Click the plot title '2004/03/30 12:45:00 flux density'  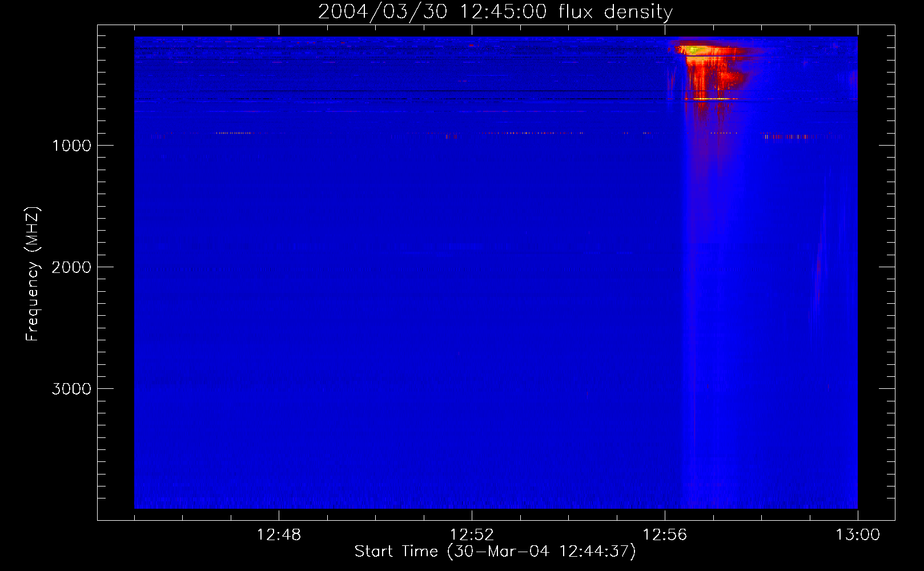(x=495, y=11)
